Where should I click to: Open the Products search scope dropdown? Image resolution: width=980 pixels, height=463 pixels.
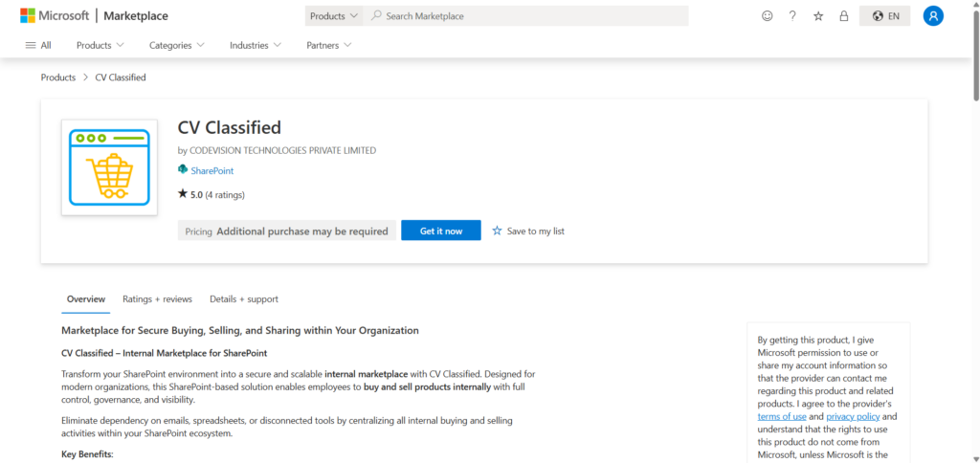click(334, 16)
